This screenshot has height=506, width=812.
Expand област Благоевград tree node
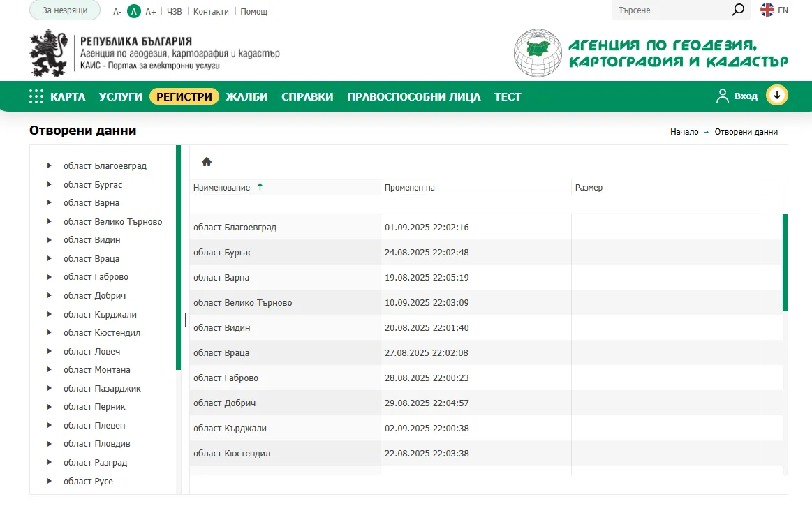click(x=50, y=166)
